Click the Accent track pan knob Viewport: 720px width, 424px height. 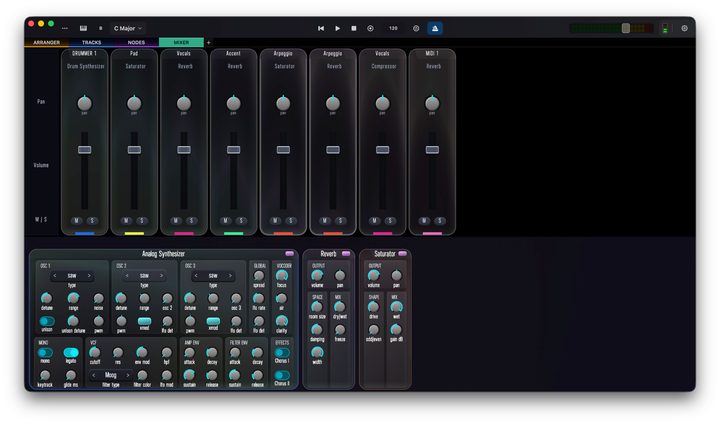tap(233, 103)
